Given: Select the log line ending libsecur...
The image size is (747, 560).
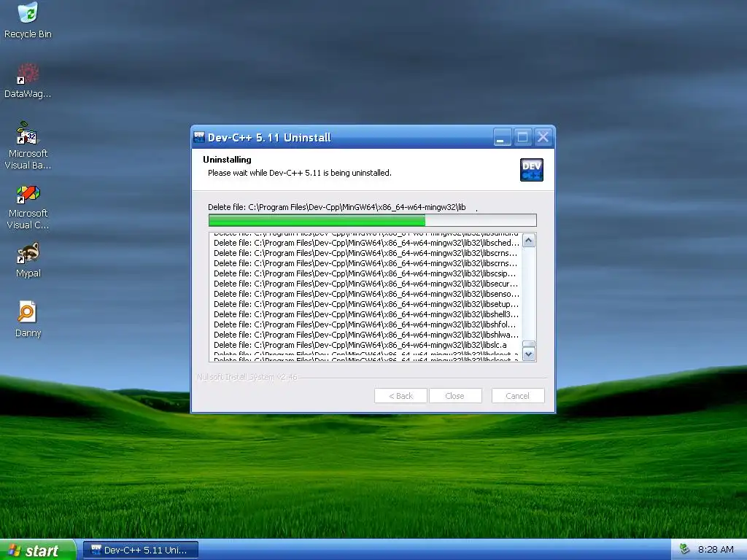Looking at the screenshot, I should pos(366,284).
